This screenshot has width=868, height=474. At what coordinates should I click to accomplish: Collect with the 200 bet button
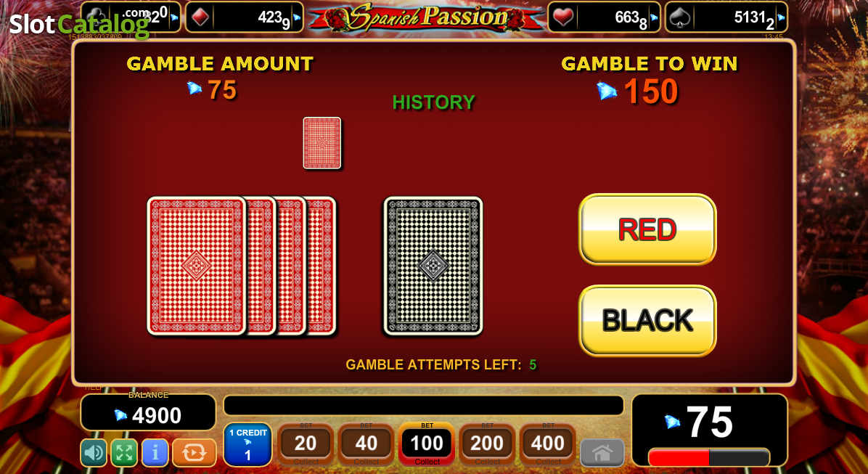click(x=487, y=444)
